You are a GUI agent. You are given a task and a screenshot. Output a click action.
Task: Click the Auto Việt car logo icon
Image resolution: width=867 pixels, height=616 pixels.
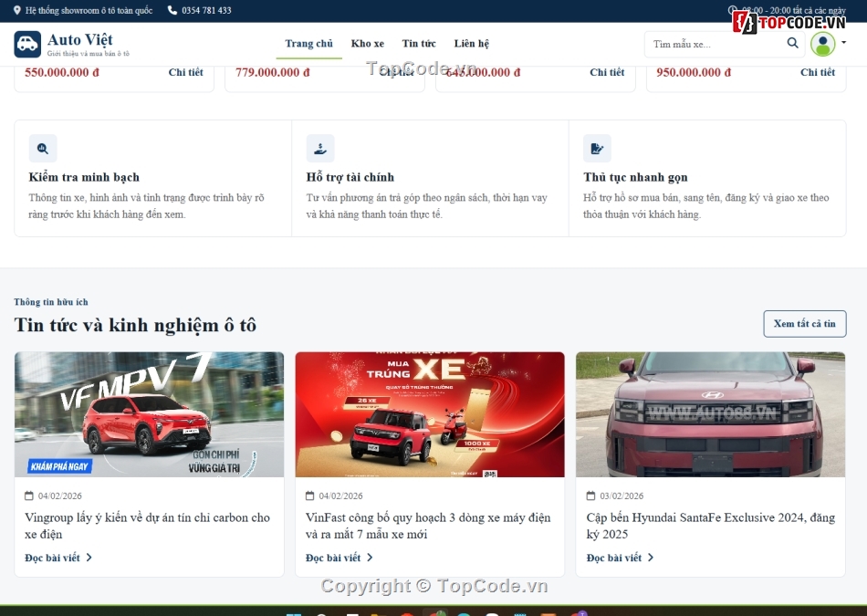click(27, 44)
